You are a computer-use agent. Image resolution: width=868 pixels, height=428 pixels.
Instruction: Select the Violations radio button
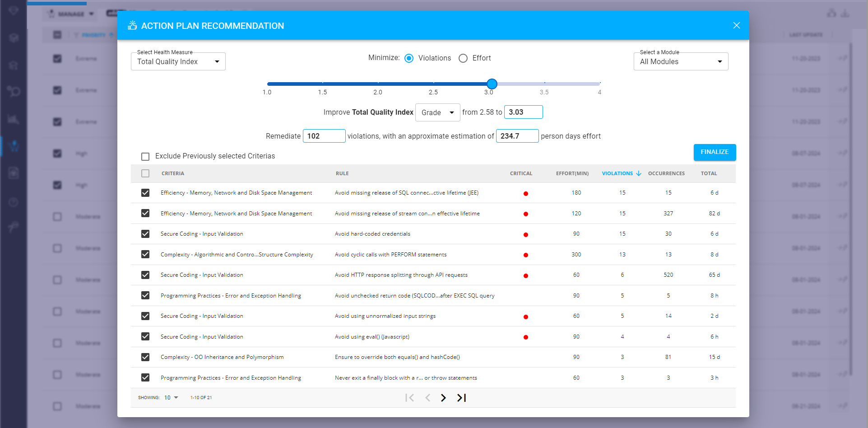[x=409, y=58]
